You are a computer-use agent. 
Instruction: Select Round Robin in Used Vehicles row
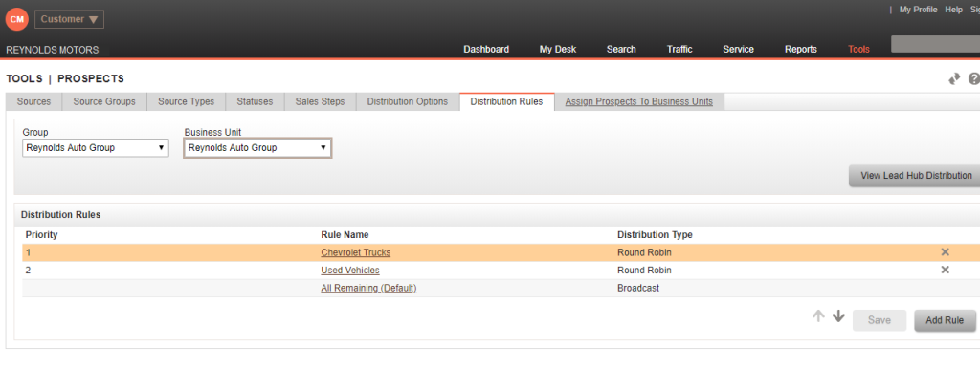pos(644,270)
